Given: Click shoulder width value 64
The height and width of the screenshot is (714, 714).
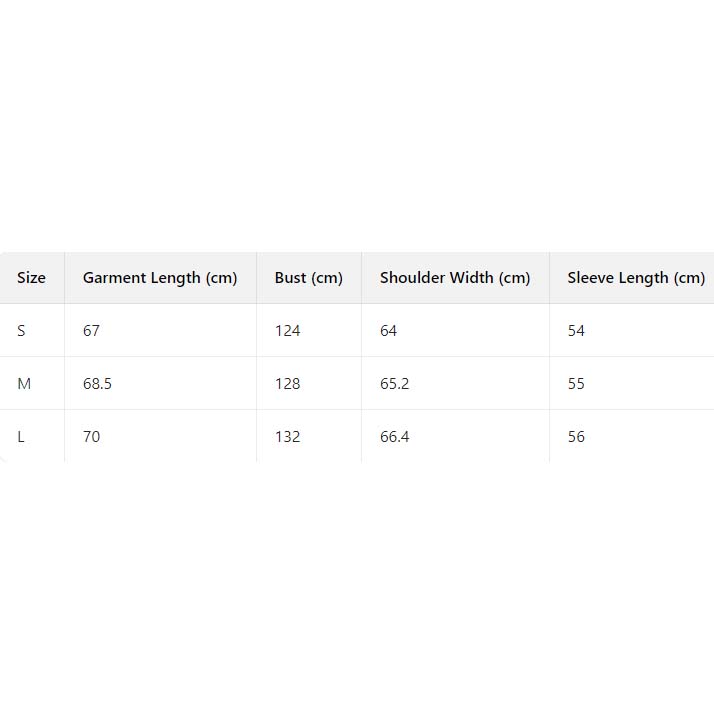Looking at the screenshot, I should (389, 331).
